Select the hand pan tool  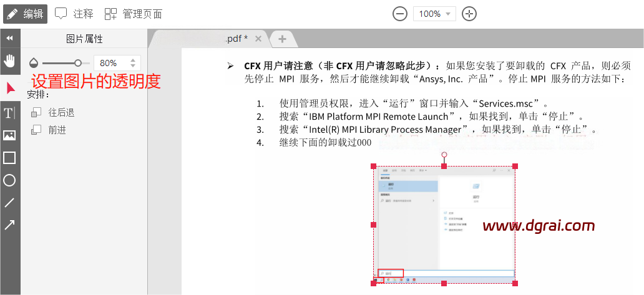pyautogui.click(x=9, y=60)
